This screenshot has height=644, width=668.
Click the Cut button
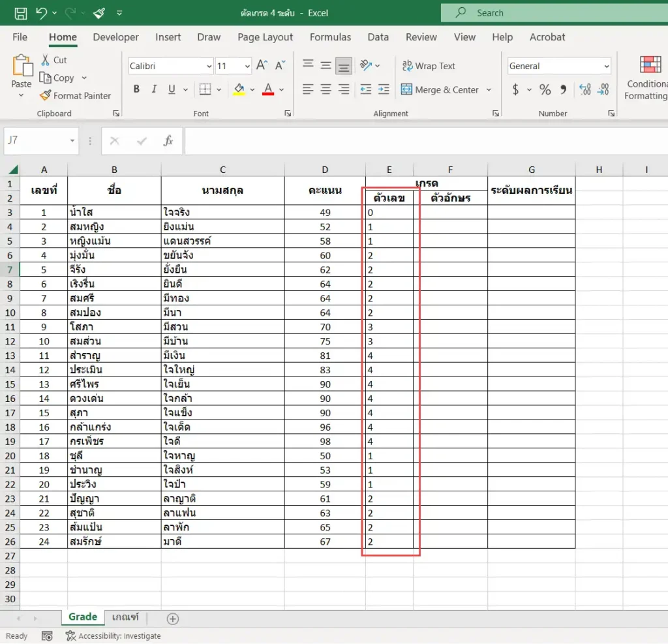click(54, 60)
